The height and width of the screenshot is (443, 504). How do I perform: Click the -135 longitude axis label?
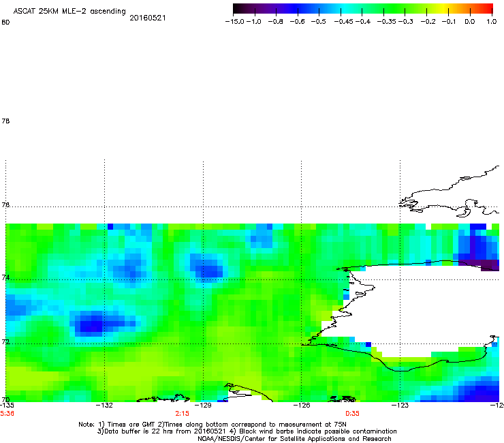tap(7, 406)
